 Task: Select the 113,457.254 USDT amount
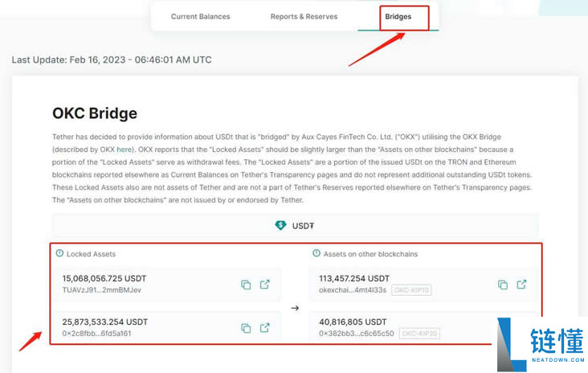click(354, 278)
